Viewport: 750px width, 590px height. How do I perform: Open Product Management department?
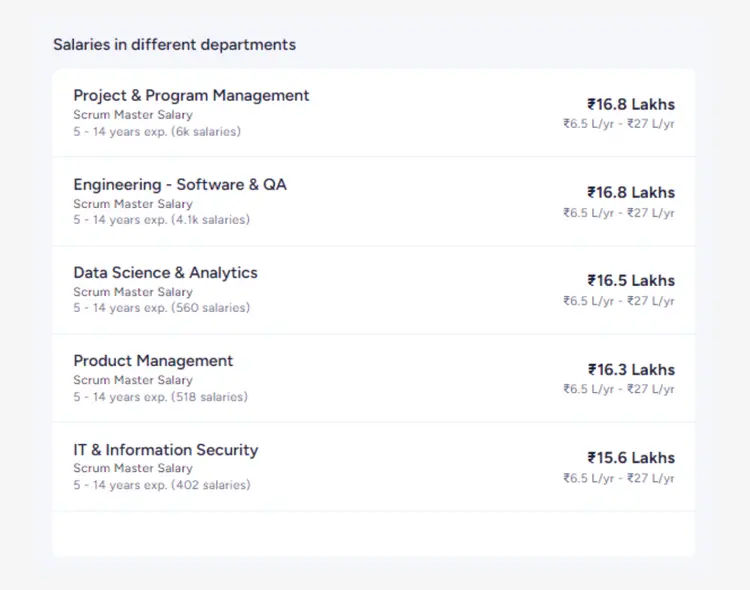[x=153, y=361]
